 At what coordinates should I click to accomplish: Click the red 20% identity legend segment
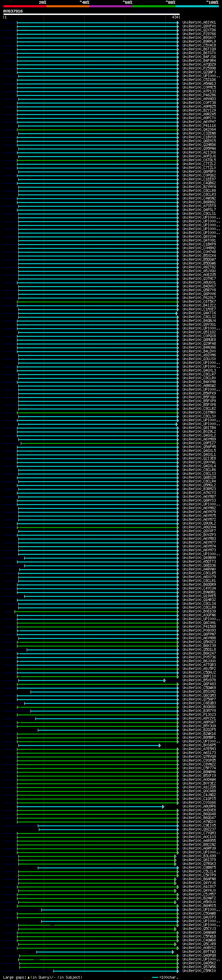coord(25,6)
